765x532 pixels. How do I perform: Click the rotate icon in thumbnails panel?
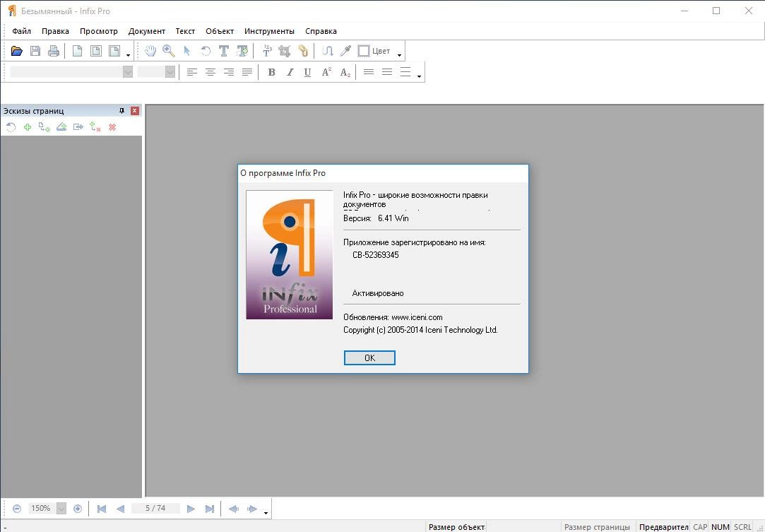tap(11, 127)
